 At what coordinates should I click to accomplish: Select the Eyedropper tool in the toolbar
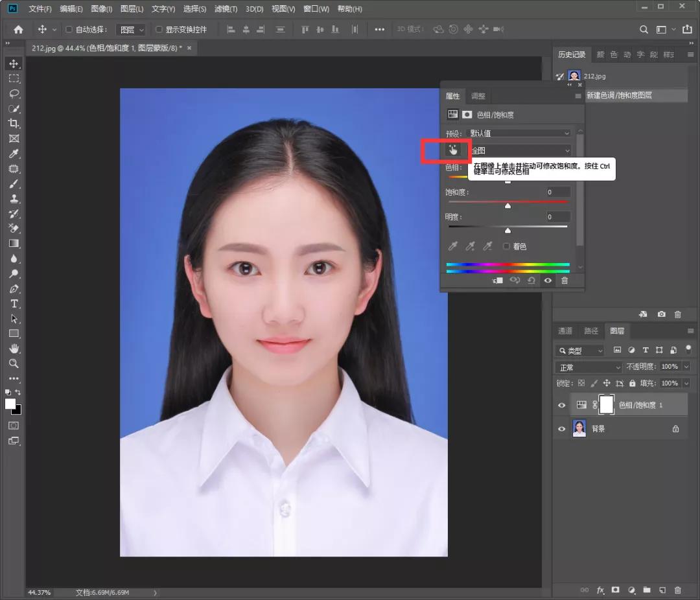click(x=14, y=154)
